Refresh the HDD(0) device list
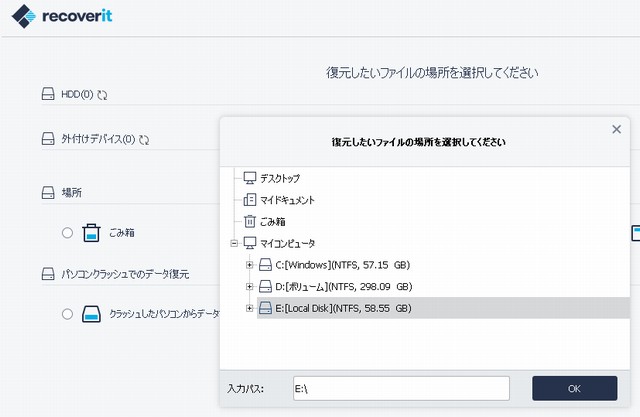Viewport: 640px width, 417px height. (102, 95)
